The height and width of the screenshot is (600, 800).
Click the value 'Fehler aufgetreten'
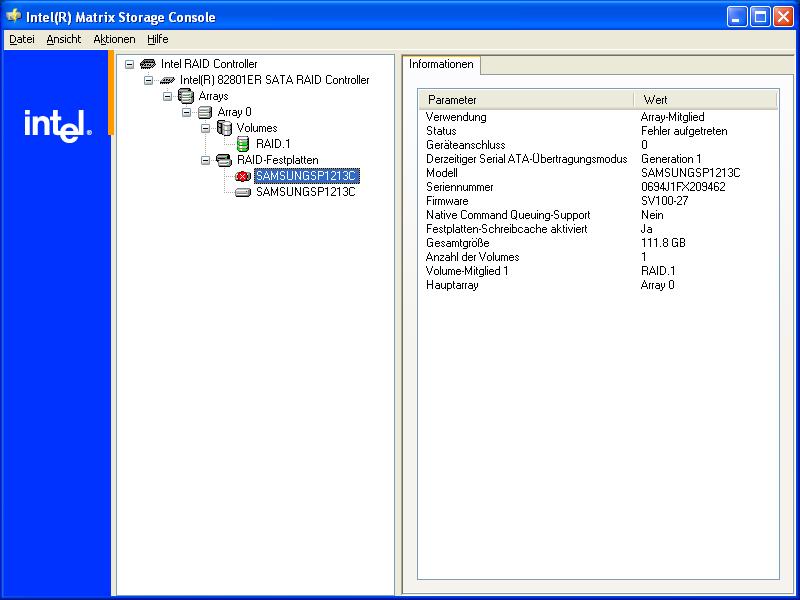pos(684,131)
